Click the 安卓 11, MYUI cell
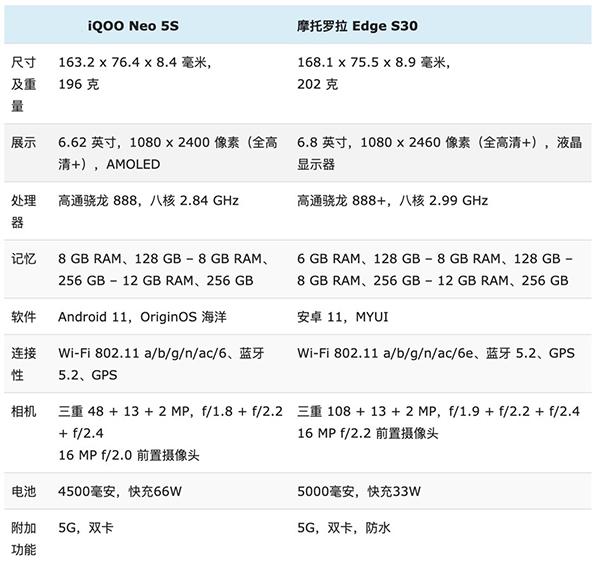This screenshot has width=600, height=566. point(347,317)
